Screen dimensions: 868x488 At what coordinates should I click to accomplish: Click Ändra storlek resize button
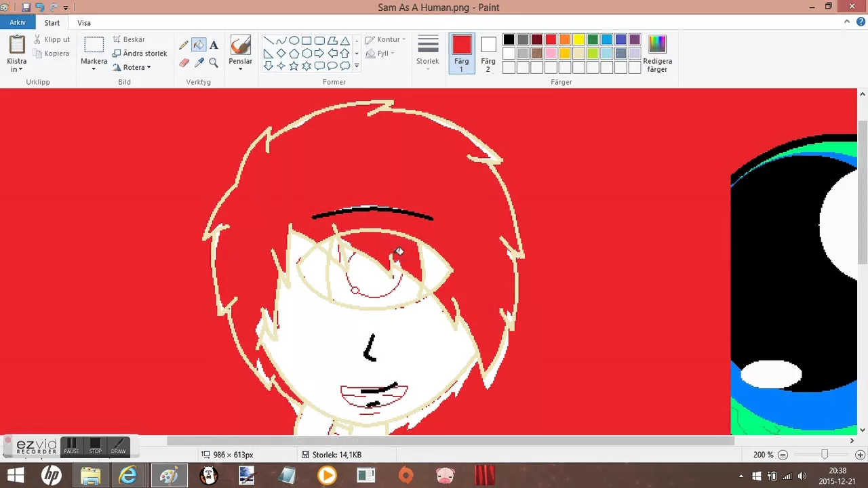(140, 54)
